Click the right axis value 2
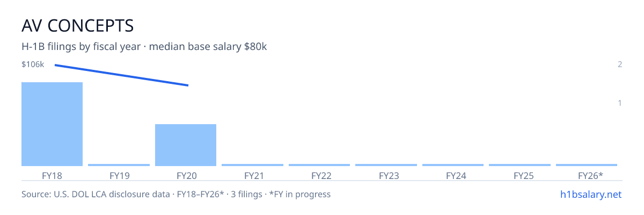Screen dimensions: 644x215 click(x=620, y=64)
